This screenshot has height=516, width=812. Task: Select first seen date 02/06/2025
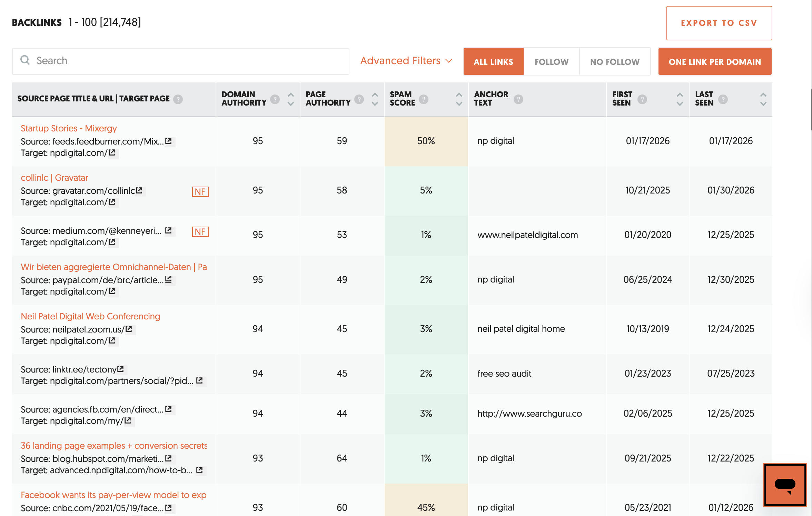[x=648, y=414]
